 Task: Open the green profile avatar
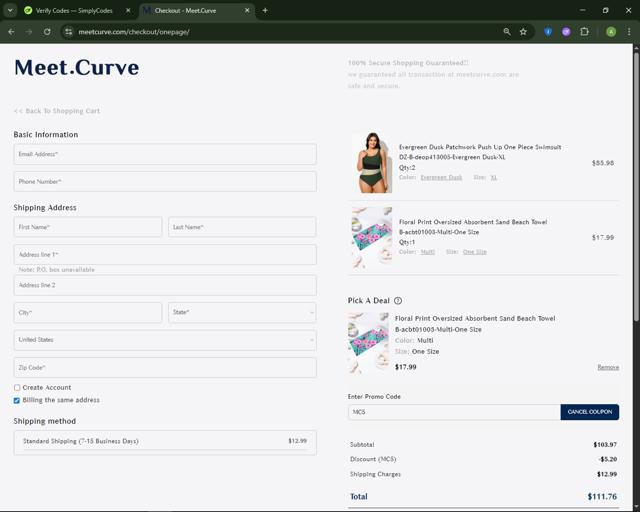click(611, 32)
